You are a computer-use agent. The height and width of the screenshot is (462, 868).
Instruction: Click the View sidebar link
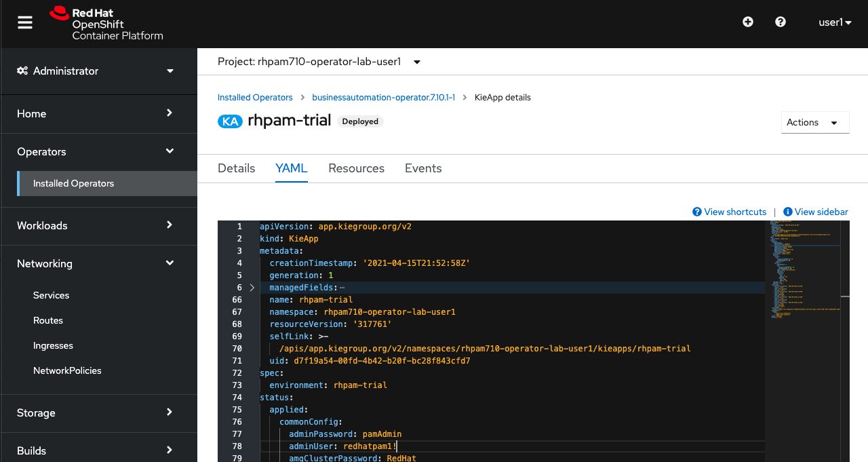[816, 212]
